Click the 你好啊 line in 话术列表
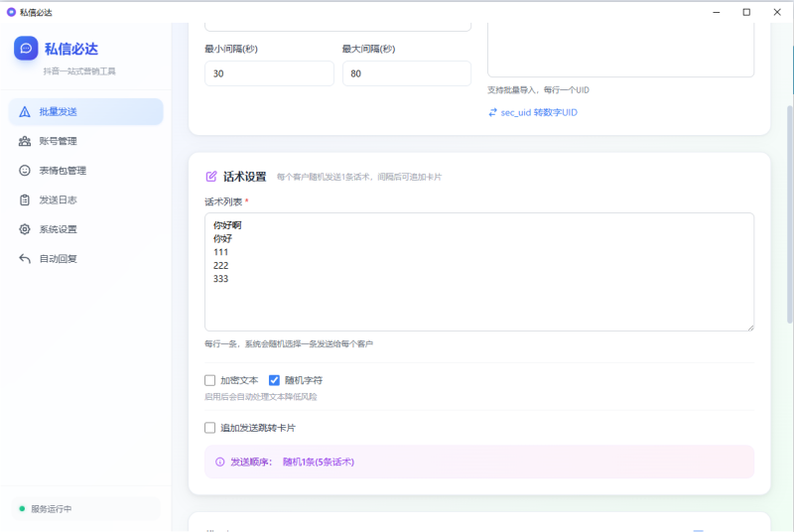This screenshot has width=794, height=532. [227, 225]
